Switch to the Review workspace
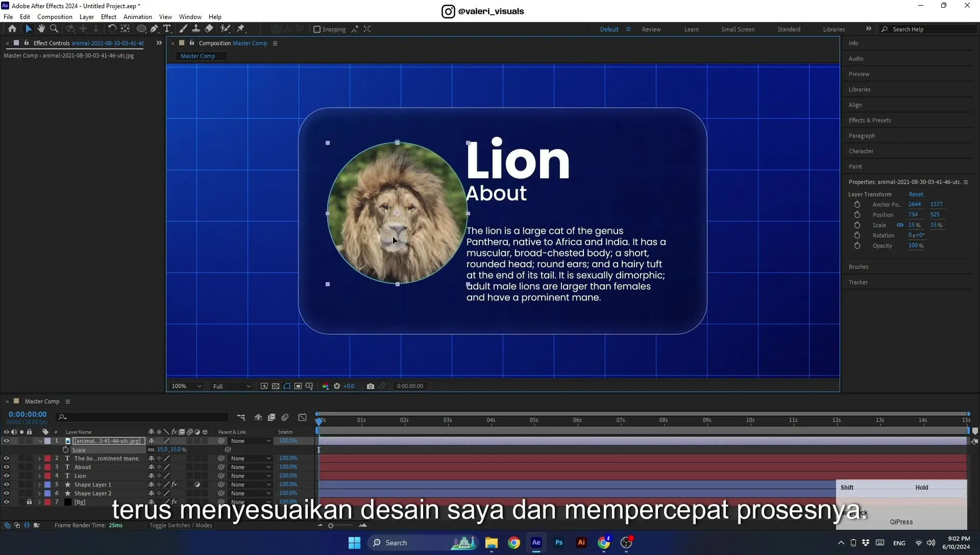The height and width of the screenshot is (555, 980). [x=651, y=30]
